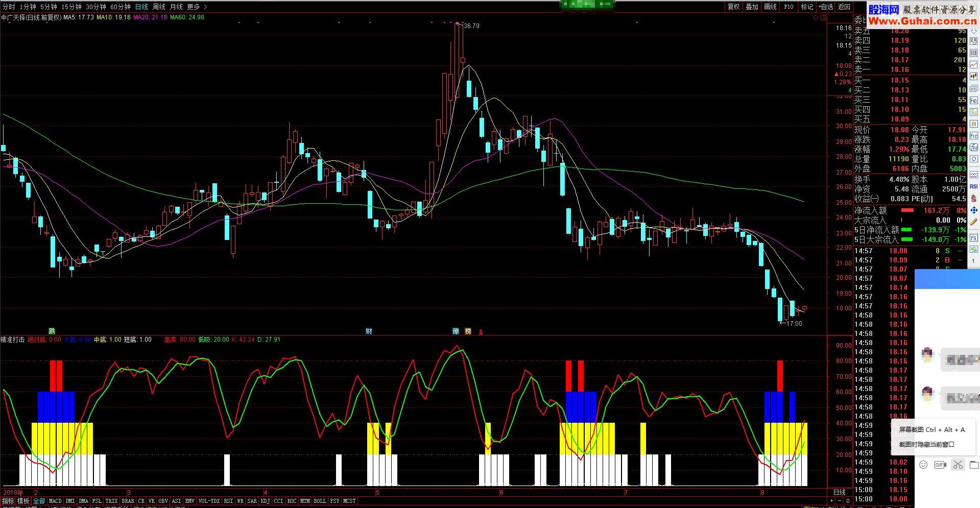Click the F10 sidebar icon
980x508 pixels.
coord(974,101)
